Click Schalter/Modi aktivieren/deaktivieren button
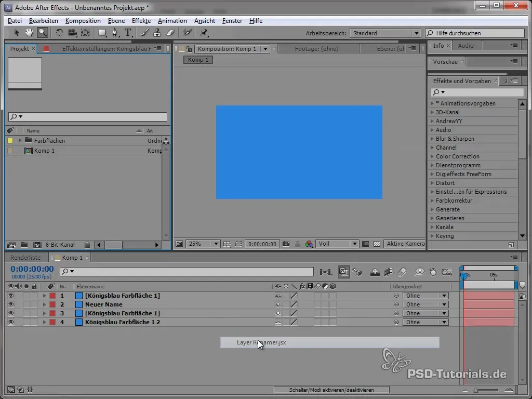Screen dimensions: 532x399 click(331, 390)
